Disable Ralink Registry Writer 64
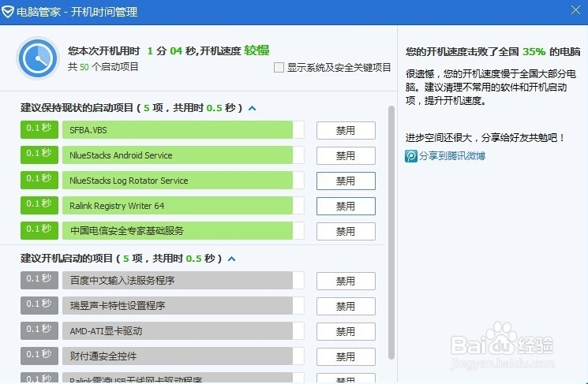588x384 pixels. [346, 206]
